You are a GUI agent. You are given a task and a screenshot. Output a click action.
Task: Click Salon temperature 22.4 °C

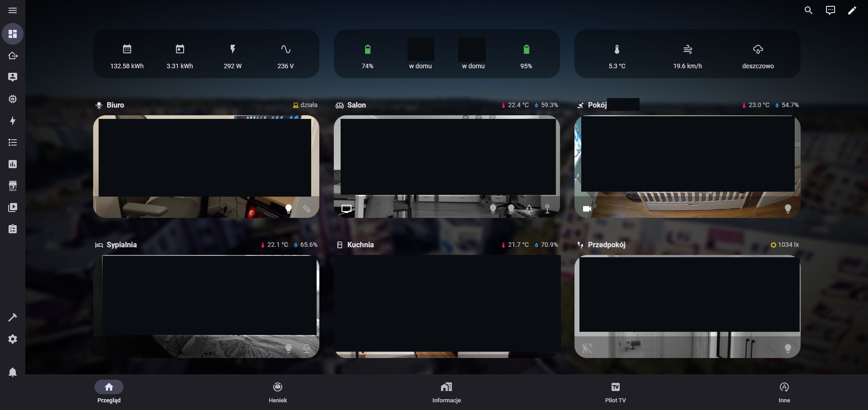coord(515,105)
